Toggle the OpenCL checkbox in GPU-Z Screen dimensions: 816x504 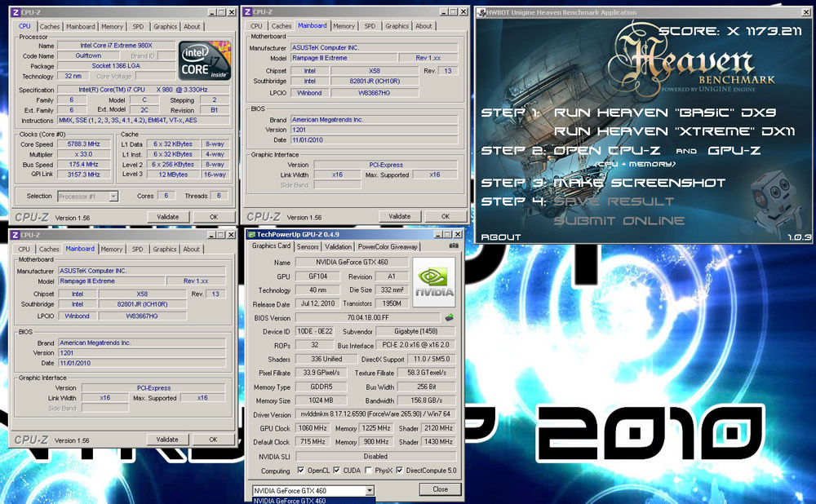pyautogui.click(x=301, y=471)
